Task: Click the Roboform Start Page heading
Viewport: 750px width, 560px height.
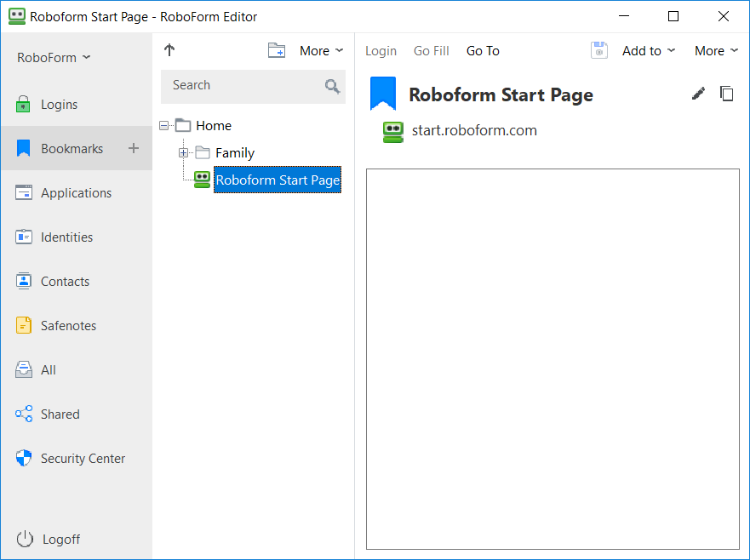Action: pos(501,94)
